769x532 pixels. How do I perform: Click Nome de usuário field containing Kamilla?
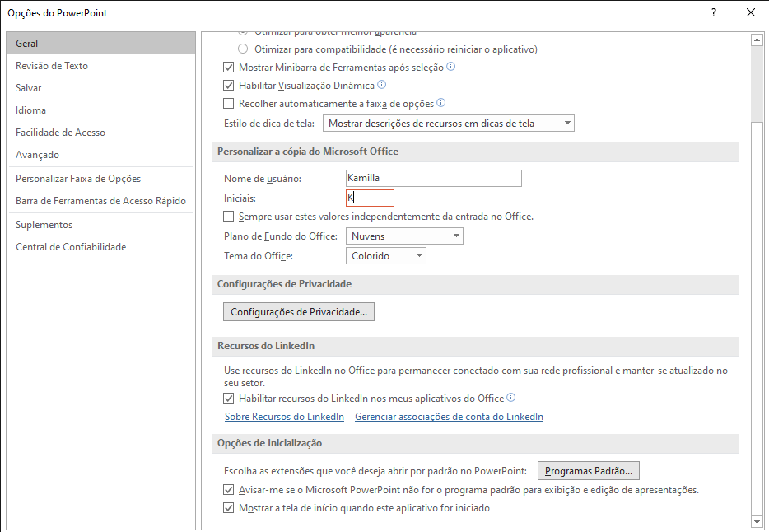point(434,178)
